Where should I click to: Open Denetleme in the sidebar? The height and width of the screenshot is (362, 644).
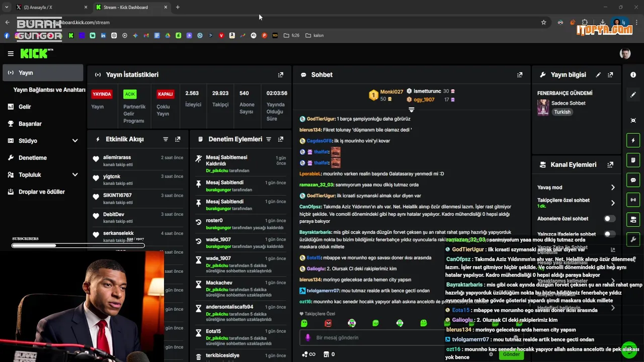[32, 158]
